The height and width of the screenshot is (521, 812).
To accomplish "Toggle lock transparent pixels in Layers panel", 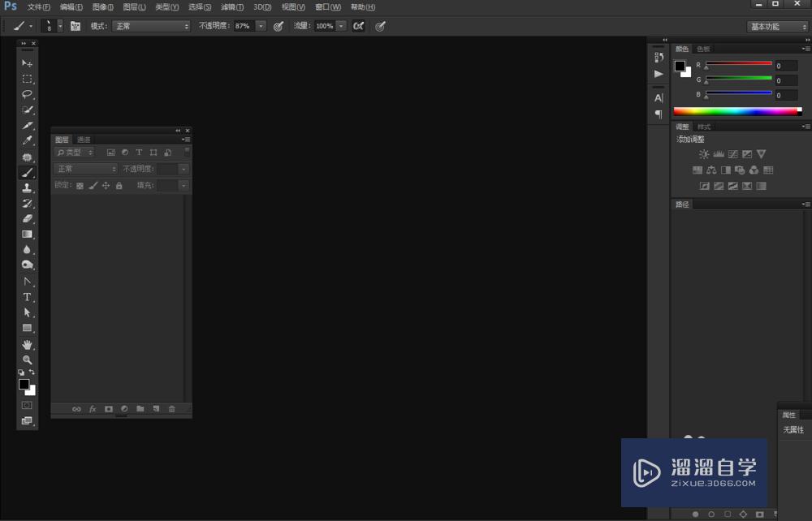I will point(80,186).
